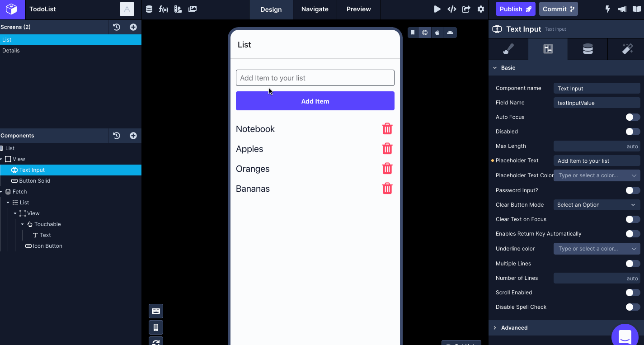Select Details screen
Image resolution: width=644 pixels, height=345 pixels.
pyautogui.click(x=71, y=51)
